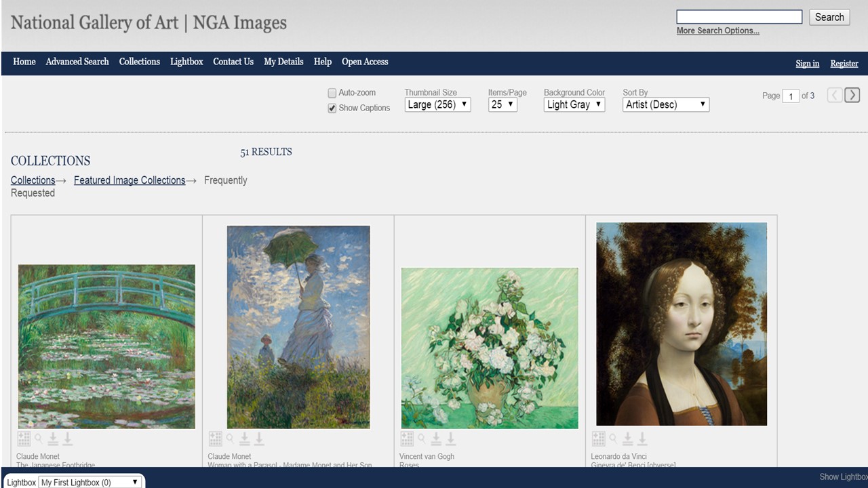Open the Thumbnail Size dropdown

tap(437, 104)
